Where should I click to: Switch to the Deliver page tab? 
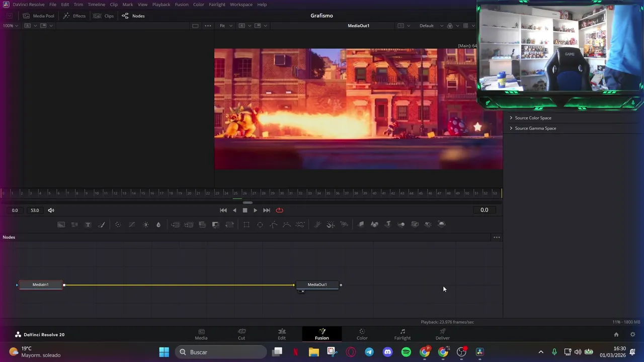443,334
